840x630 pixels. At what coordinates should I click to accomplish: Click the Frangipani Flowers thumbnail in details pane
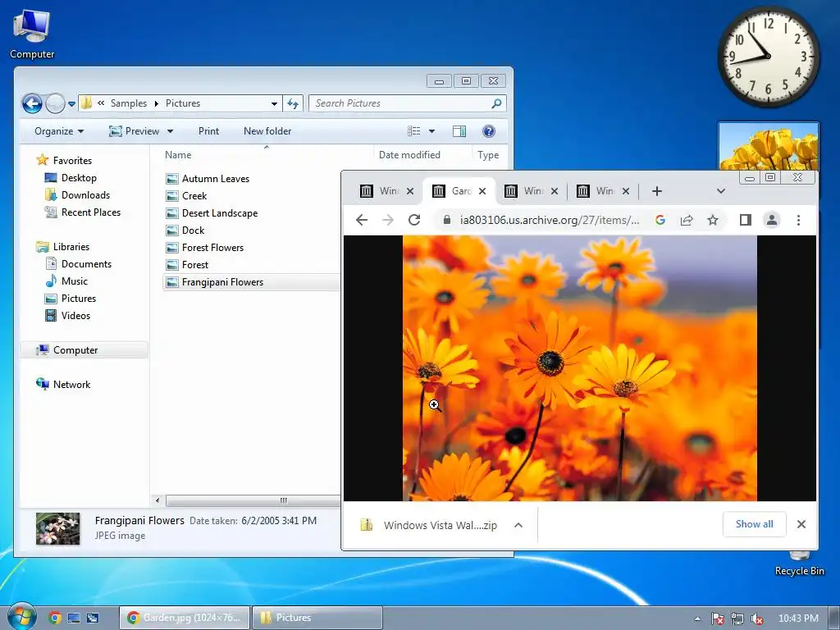pyautogui.click(x=58, y=528)
